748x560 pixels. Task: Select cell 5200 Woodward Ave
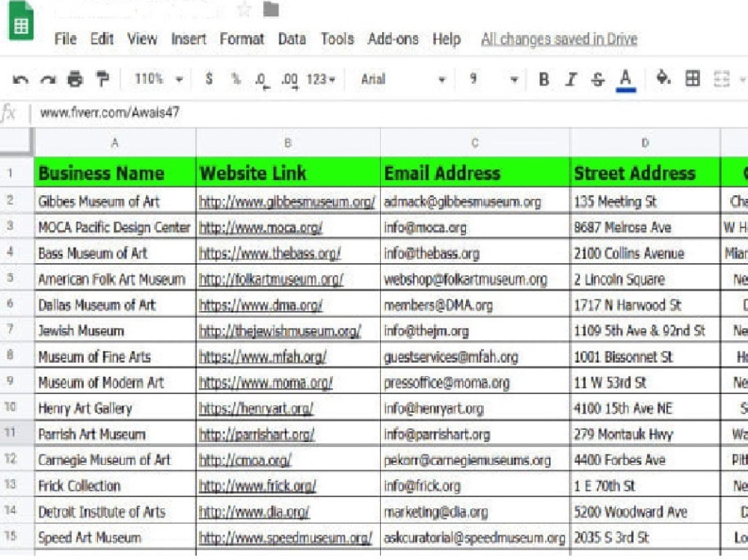645,512
